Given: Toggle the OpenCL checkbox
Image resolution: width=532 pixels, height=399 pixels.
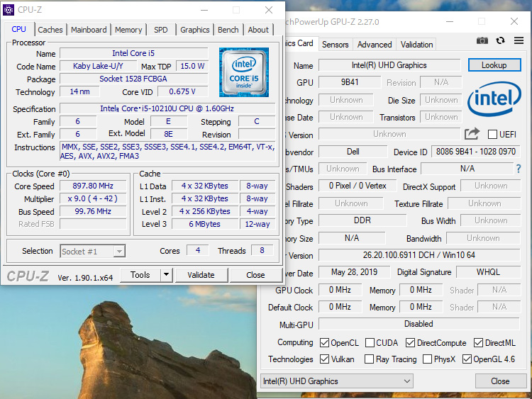Looking at the screenshot, I should click(x=324, y=343).
